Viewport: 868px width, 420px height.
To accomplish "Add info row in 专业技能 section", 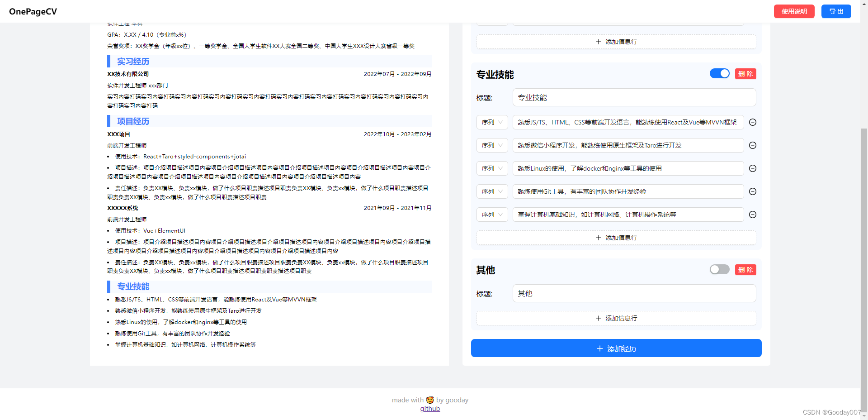I will (x=616, y=238).
